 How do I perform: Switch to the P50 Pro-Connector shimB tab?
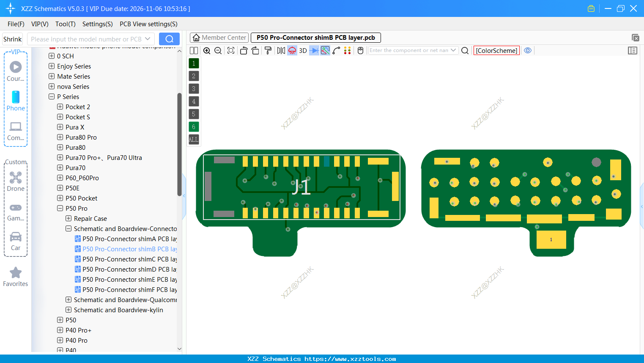click(x=315, y=37)
